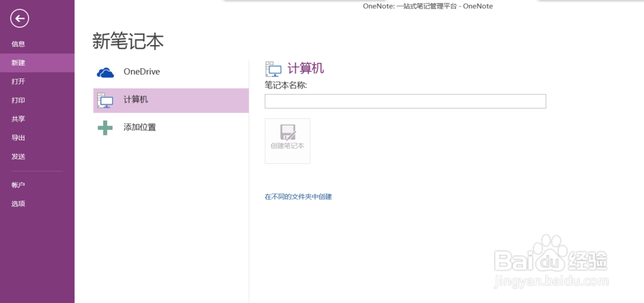
Task: Click the green plus 添加位置 icon
Action: [105, 128]
